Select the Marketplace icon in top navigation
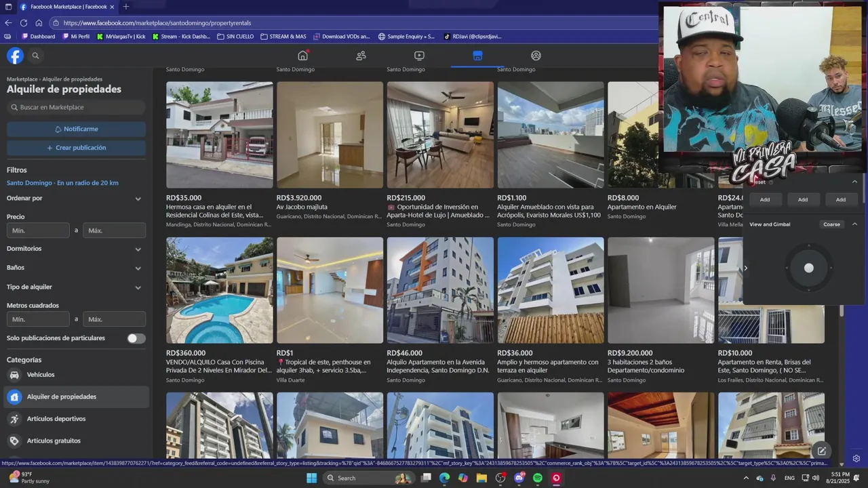The height and width of the screenshot is (488, 868). coord(477,56)
